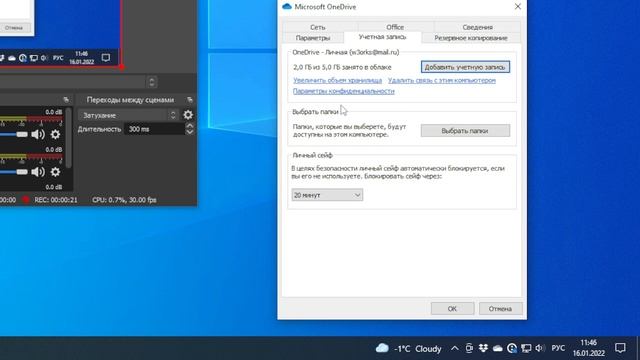Select the Учетная запись tab
640x360 pixels.
point(382,37)
